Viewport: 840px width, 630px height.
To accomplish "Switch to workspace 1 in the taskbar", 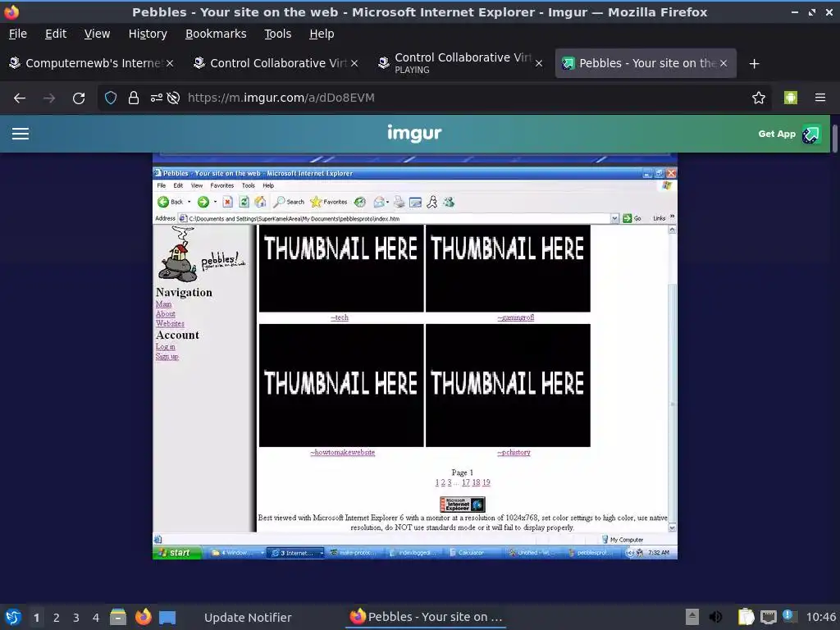I will click(x=36, y=618).
